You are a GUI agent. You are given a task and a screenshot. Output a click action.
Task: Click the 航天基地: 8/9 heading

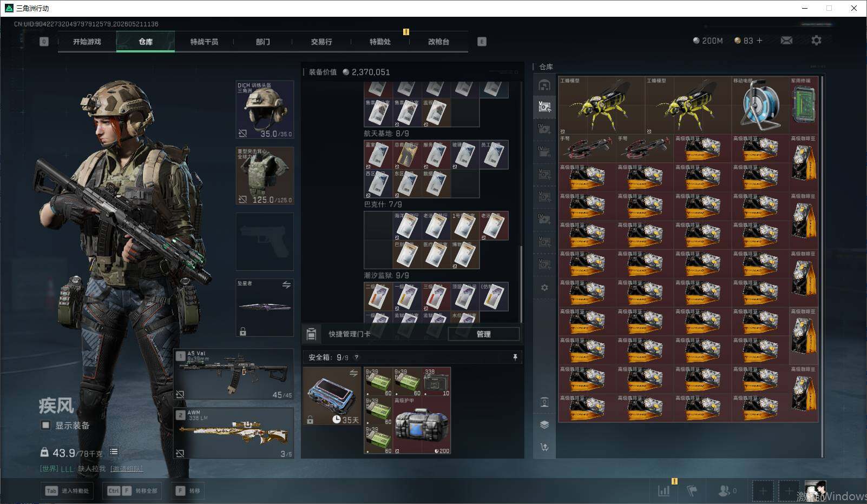click(x=386, y=133)
